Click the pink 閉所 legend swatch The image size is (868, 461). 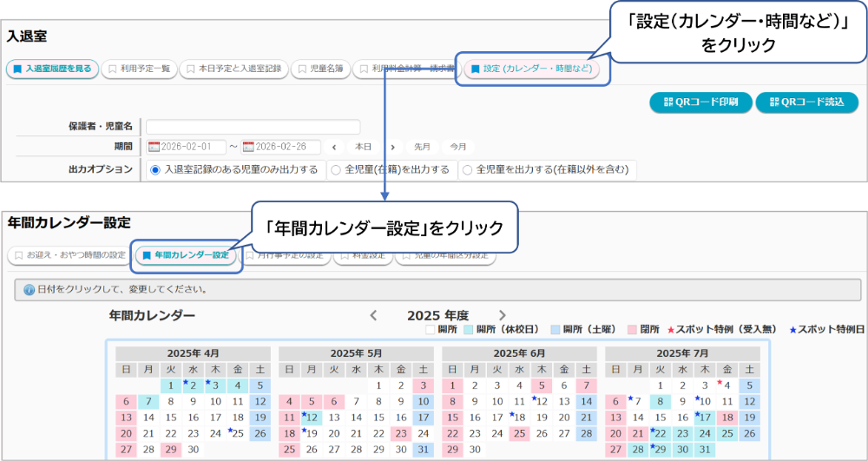pyautogui.click(x=632, y=330)
